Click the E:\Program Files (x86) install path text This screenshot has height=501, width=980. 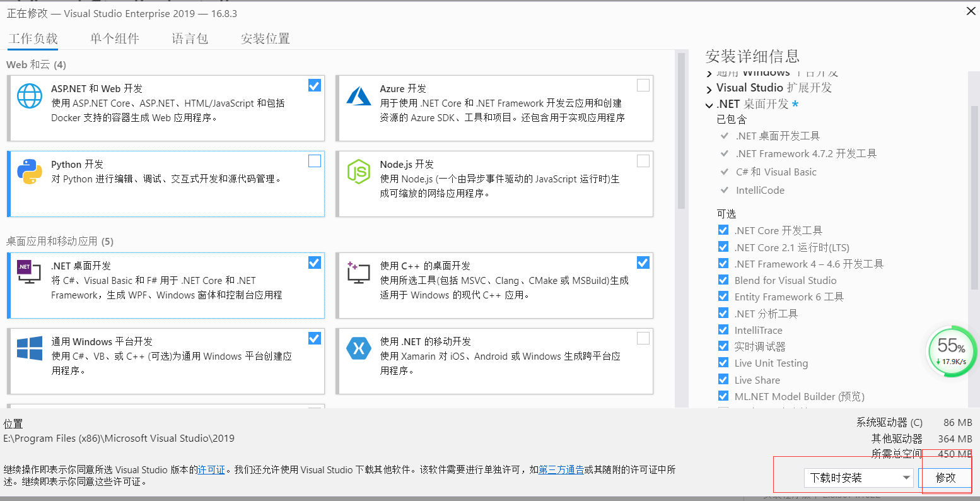point(119,438)
